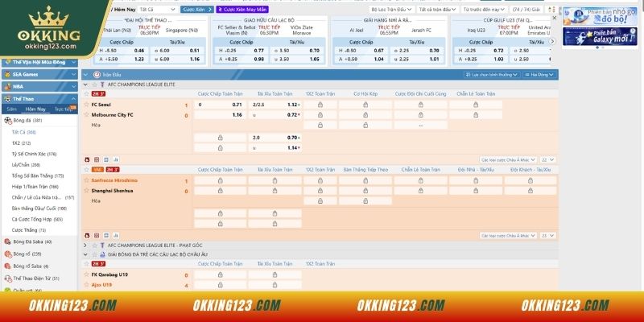Click the Bóng Đá Saba sport icon
This screenshot has height=322, width=644.
8,241
